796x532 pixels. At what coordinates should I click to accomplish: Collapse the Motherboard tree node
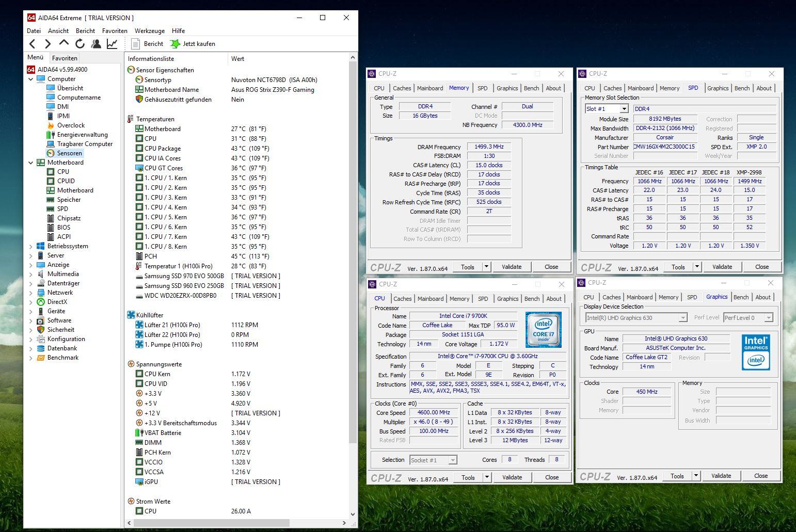pos(31,163)
